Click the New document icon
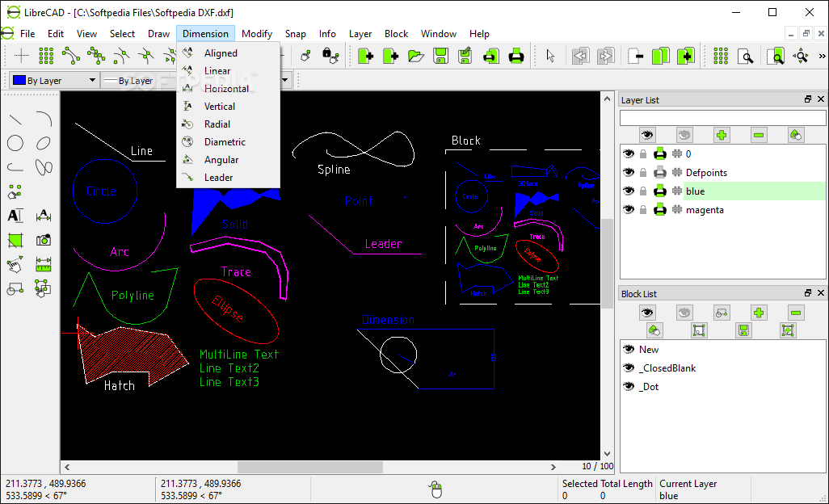The height and width of the screenshot is (504, 829). pyautogui.click(x=365, y=56)
